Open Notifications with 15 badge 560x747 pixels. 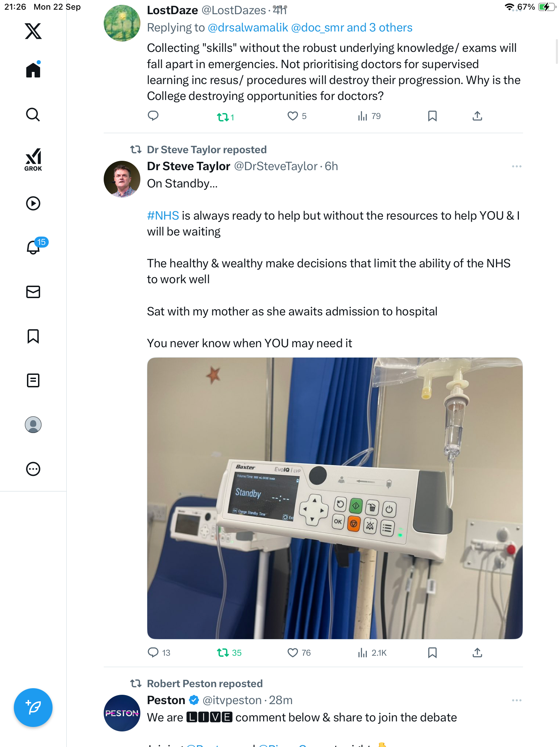click(x=34, y=247)
